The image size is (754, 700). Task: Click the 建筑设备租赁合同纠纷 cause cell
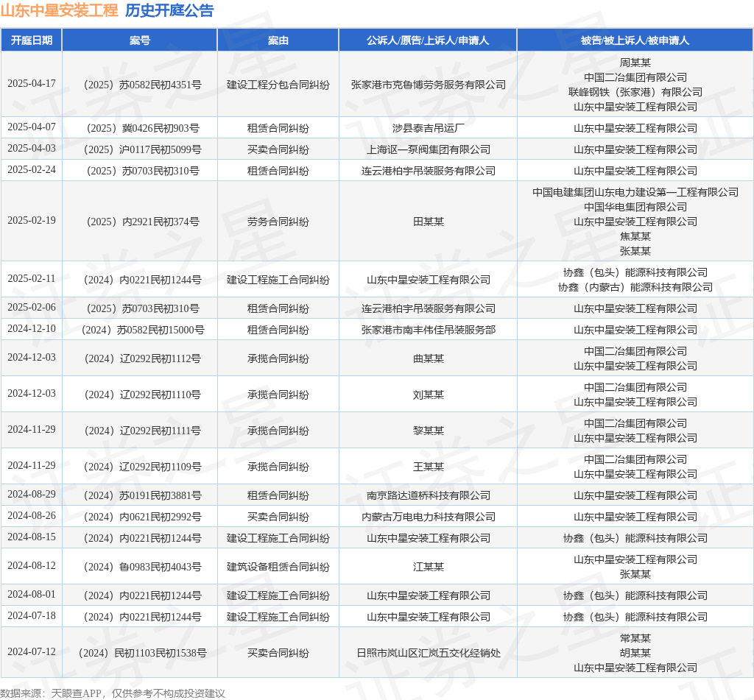coord(278,567)
